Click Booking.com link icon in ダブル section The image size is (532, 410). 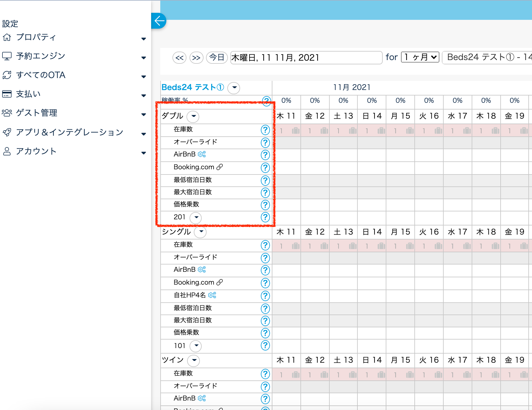tap(220, 167)
